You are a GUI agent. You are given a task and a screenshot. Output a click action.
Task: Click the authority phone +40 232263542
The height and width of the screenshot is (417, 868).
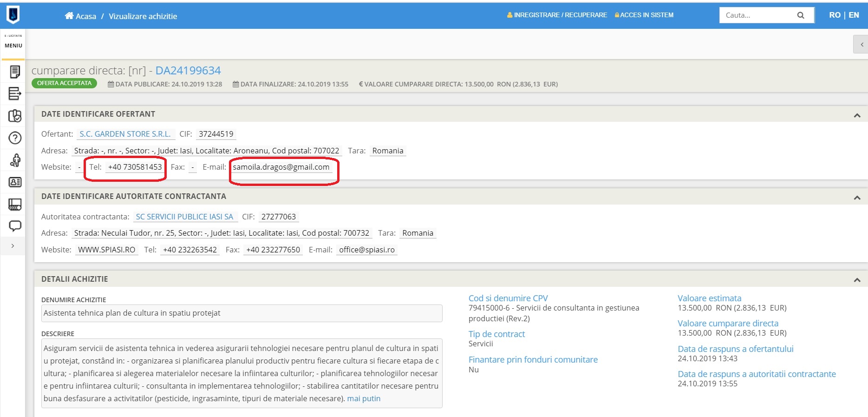coord(190,250)
